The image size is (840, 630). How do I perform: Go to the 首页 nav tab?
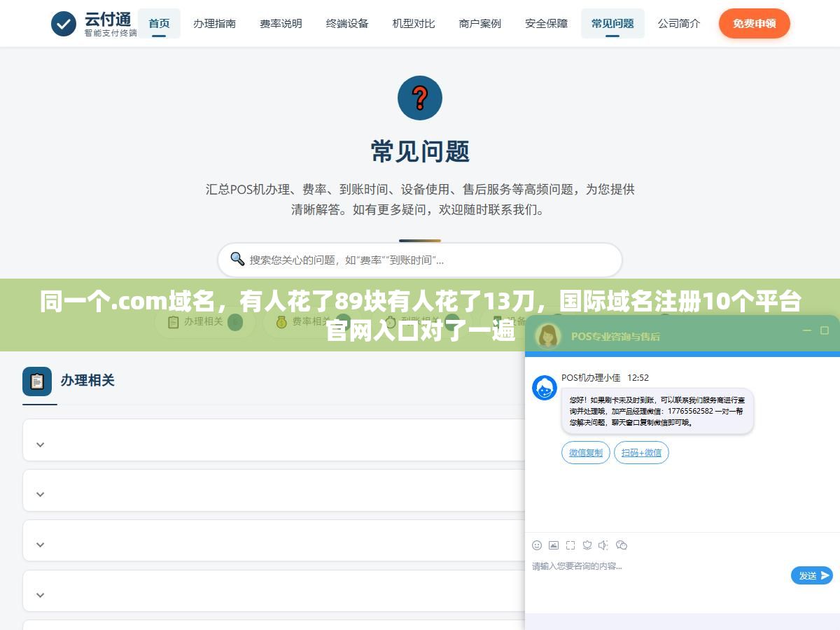coord(159,23)
